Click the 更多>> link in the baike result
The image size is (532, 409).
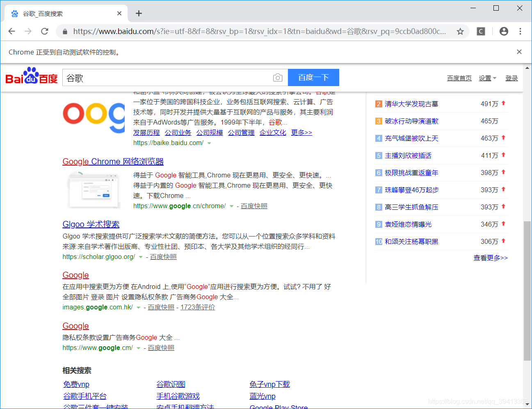[301, 132]
